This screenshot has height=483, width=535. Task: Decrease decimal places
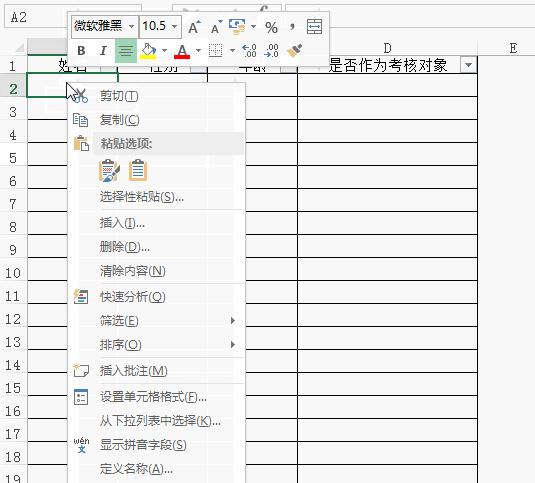(272, 51)
